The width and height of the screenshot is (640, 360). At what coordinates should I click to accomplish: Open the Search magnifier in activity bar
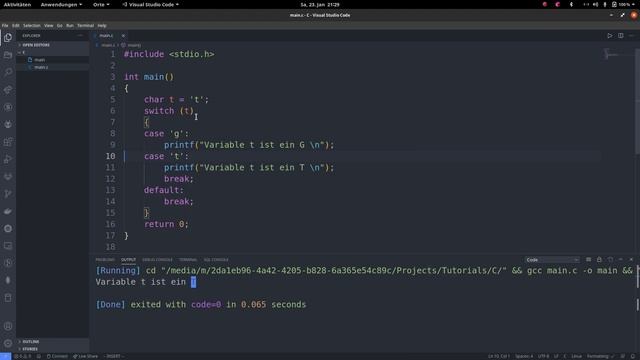(x=8, y=72)
